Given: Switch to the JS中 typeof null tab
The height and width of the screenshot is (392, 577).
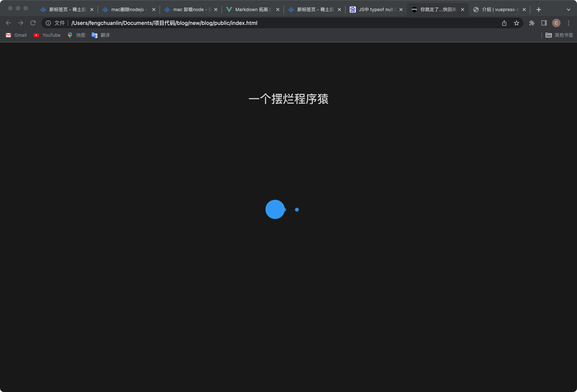Looking at the screenshot, I should tap(375, 10).
